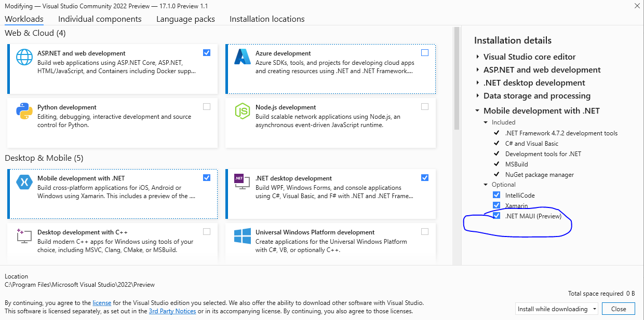Click the Python development logo icon
Image resolution: width=644 pixels, height=320 pixels.
pyautogui.click(x=24, y=111)
